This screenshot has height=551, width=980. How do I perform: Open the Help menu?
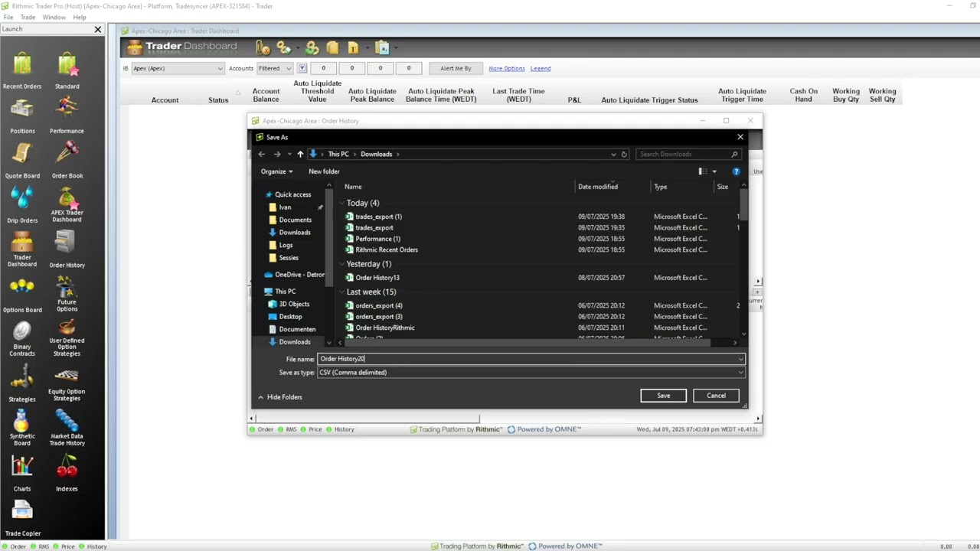point(80,17)
